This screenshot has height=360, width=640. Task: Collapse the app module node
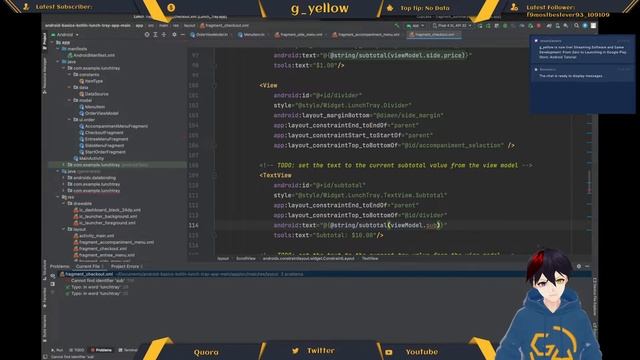tap(52, 42)
